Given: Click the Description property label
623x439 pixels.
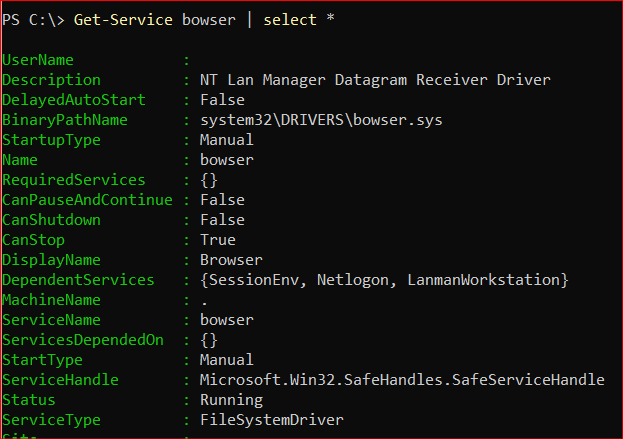Looking at the screenshot, I should pyautogui.click(x=52, y=80).
